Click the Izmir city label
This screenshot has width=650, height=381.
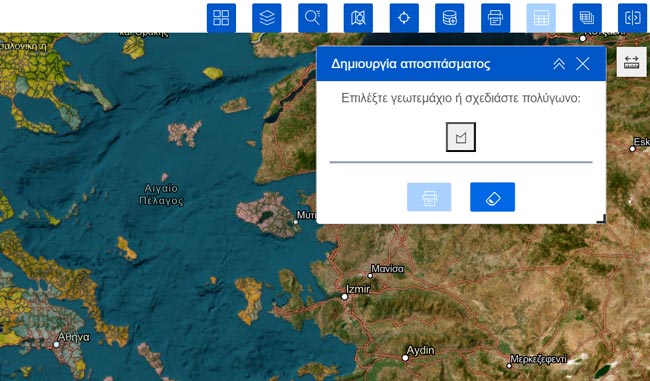(x=358, y=289)
